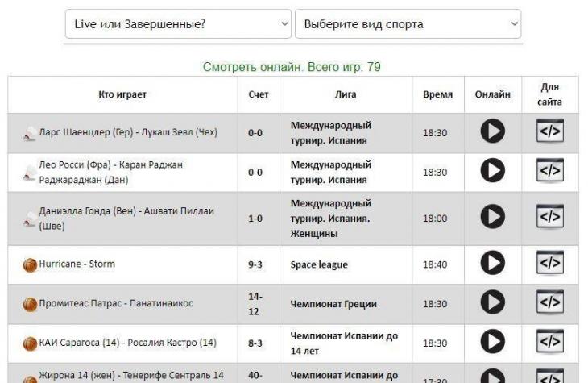Click the Промитеас Патрас - Панатинаикос match name
This screenshot has width=588, height=383.
tap(116, 304)
